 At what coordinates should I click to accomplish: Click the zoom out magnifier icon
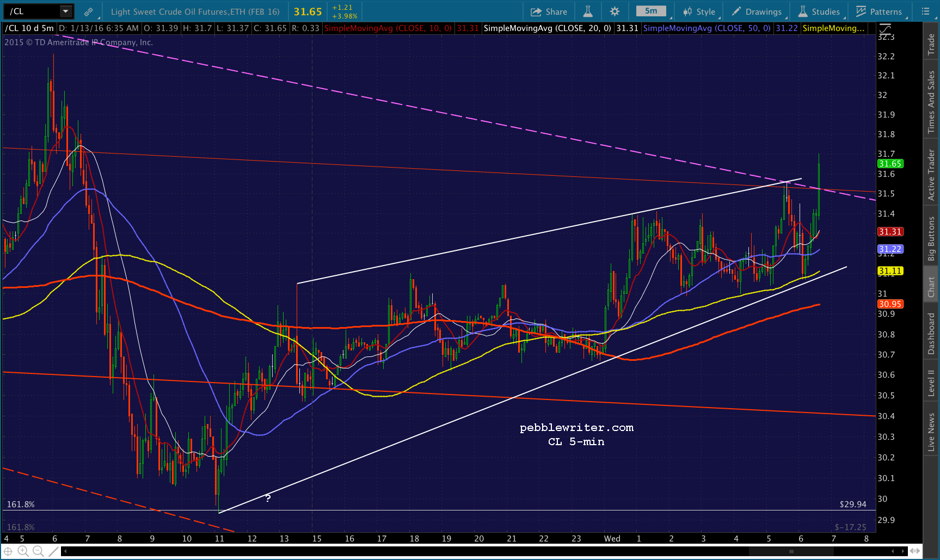point(38,551)
